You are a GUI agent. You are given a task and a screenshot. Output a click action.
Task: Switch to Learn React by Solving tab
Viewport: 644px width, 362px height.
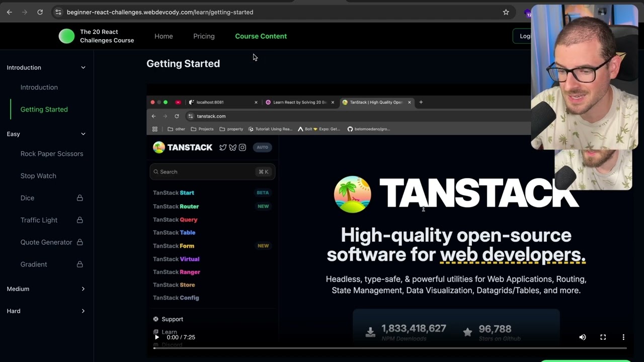click(300, 102)
